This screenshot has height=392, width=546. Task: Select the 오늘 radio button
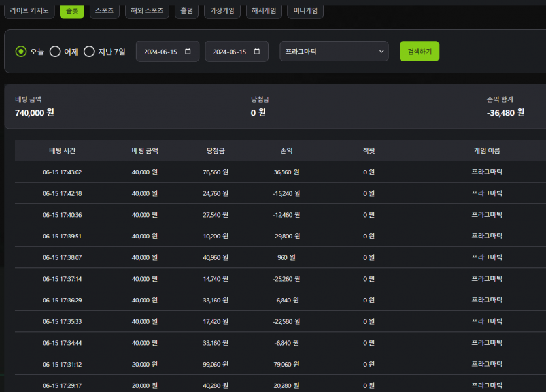[21, 52]
